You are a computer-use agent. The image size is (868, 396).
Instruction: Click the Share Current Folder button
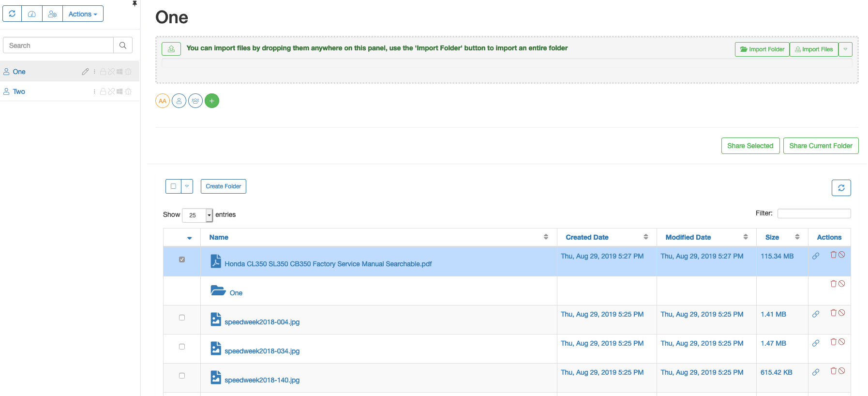(x=821, y=146)
